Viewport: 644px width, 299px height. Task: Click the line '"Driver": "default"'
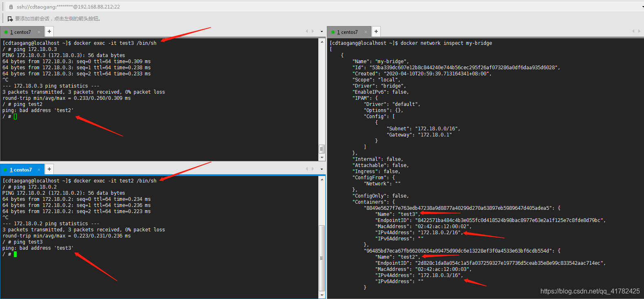pos(392,104)
